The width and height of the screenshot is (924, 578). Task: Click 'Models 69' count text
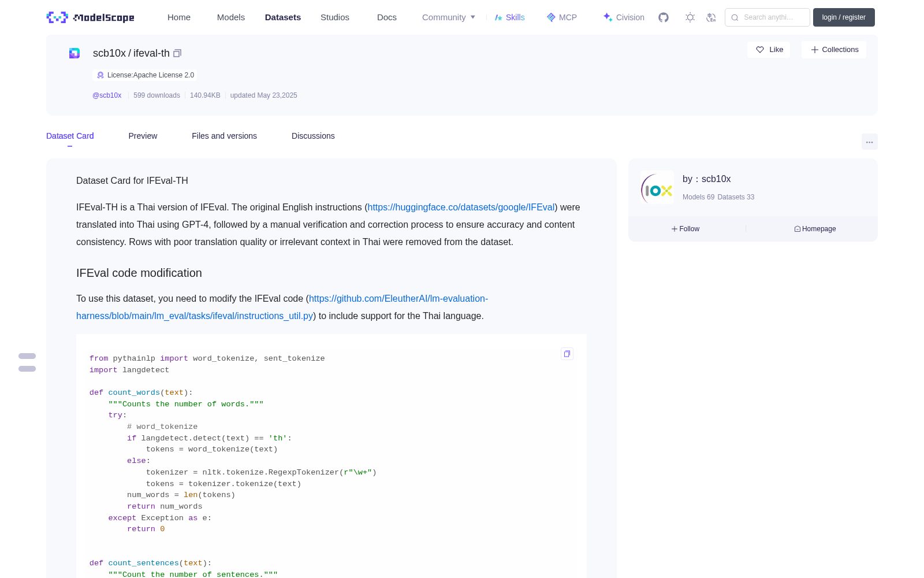click(x=698, y=197)
